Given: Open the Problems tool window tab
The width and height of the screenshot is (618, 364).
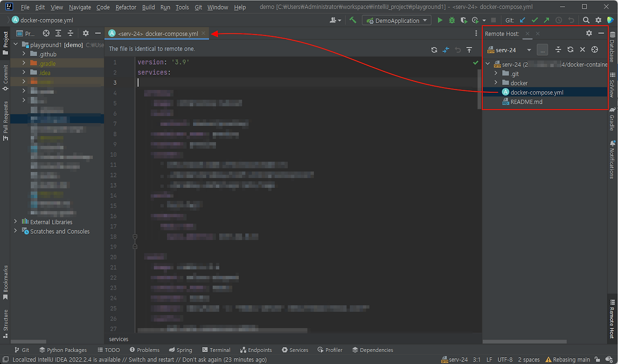Looking at the screenshot, I should (x=144, y=350).
